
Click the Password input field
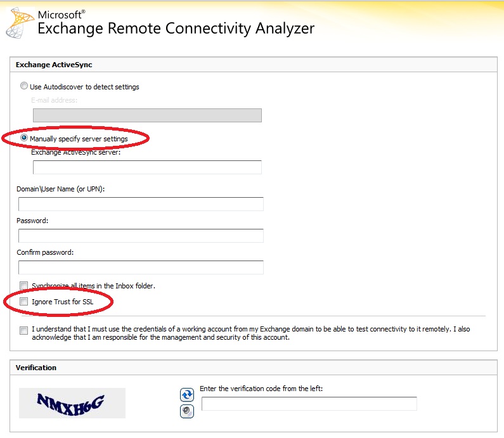point(141,236)
